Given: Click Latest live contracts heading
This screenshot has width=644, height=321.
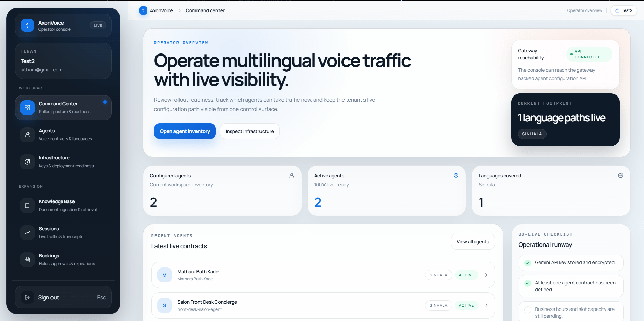Looking at the screenshot, I should (x=179, y=246).
